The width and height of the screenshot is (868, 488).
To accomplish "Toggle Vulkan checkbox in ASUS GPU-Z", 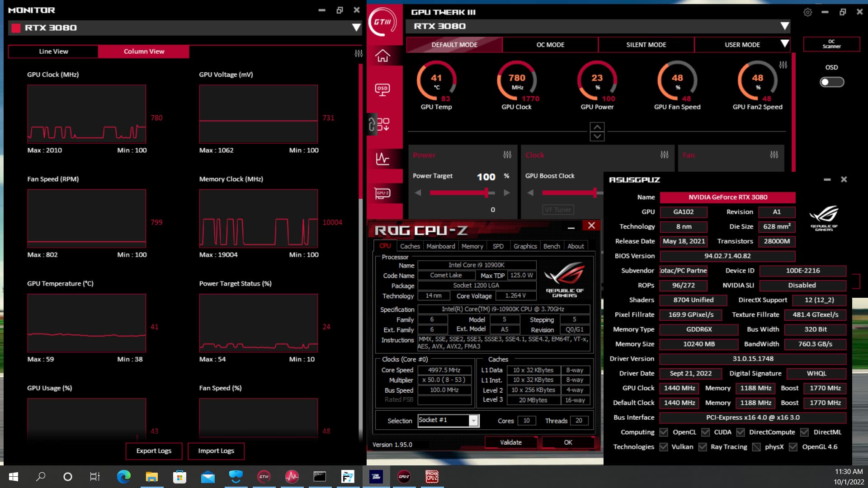I will click(664, 447).
